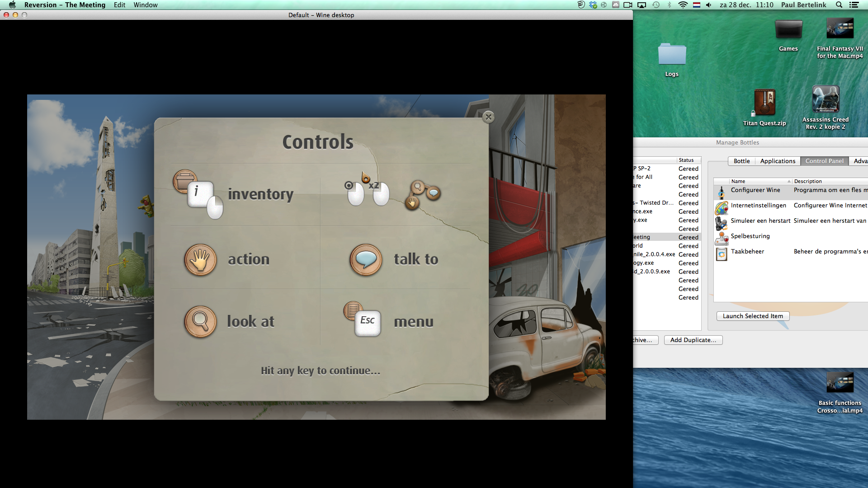Click the Dropbox menu bar icon
Viewport: 868px width, 488px height.
(x=593, y=5)
